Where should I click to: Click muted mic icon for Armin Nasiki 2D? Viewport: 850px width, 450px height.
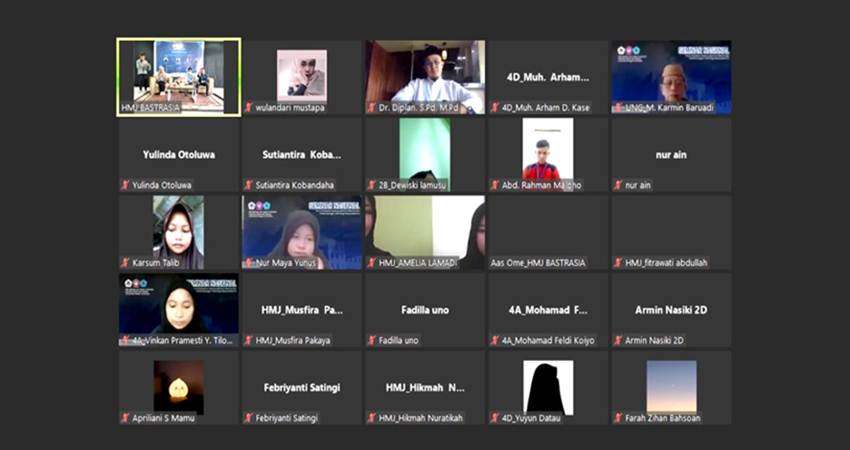click(x=618, y=340)
